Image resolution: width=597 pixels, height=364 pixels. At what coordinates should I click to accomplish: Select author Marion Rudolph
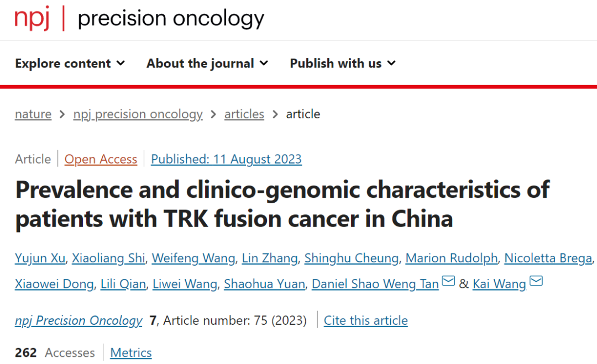(x=451, y=258)
